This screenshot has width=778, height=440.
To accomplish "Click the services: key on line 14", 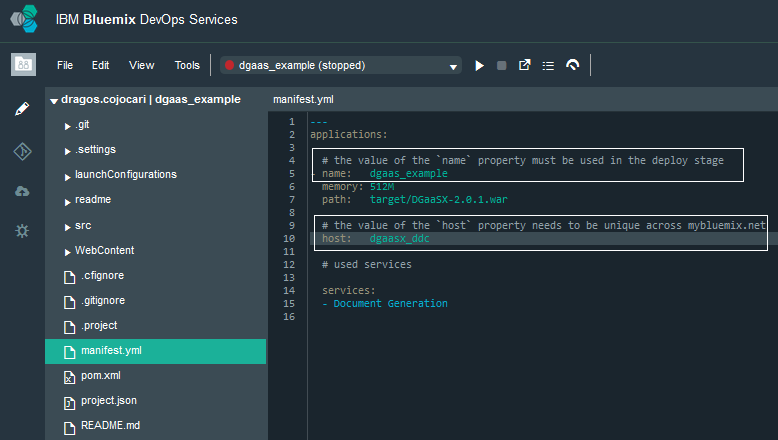I will click(349, 291).
